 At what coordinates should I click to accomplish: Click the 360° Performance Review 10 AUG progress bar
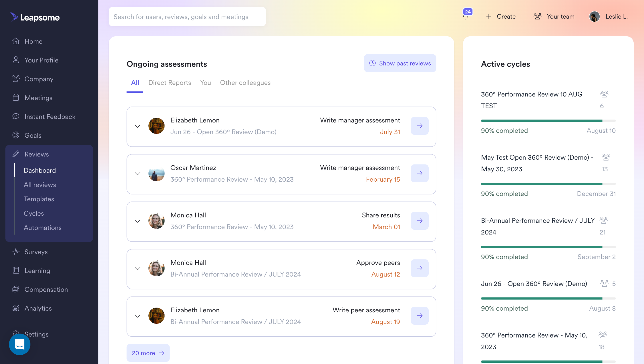tap(548, 121)
